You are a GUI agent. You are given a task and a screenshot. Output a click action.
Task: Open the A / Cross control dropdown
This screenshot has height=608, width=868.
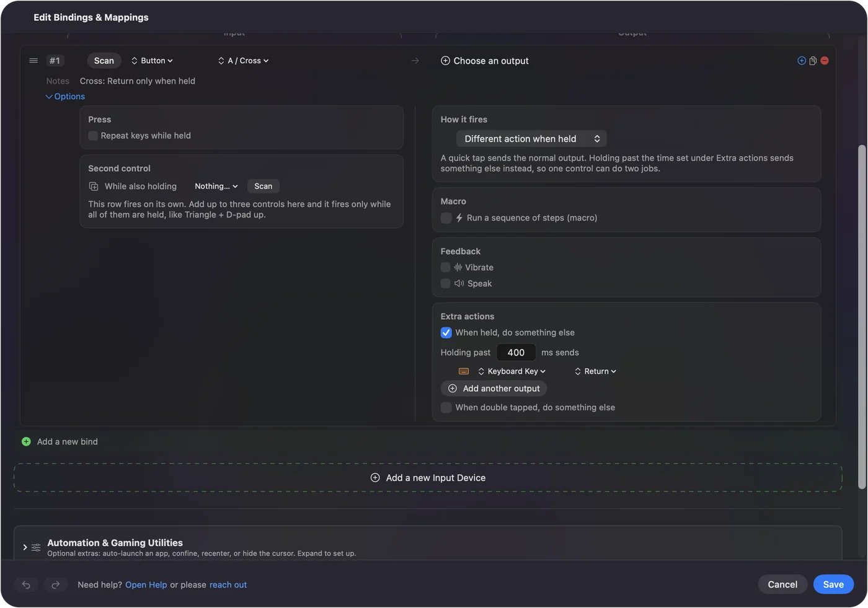pos(243,61)
